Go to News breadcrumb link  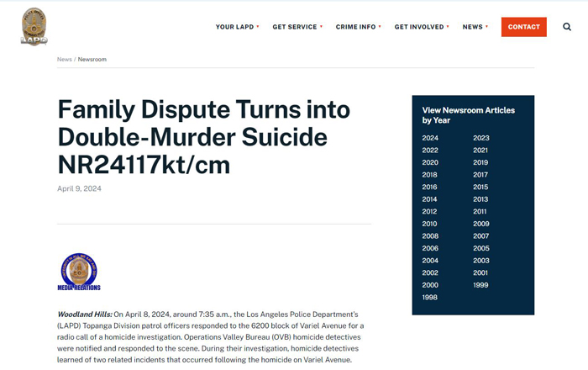pyautogui.click(x=65, y=60)
